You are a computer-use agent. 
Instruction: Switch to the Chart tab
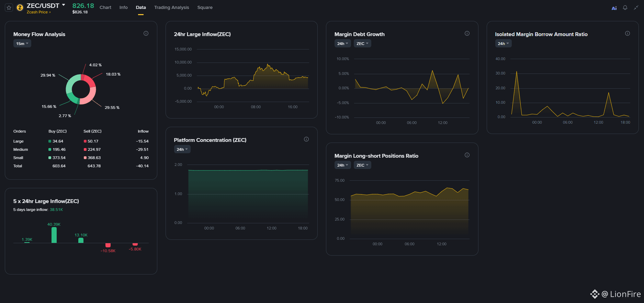105,8
